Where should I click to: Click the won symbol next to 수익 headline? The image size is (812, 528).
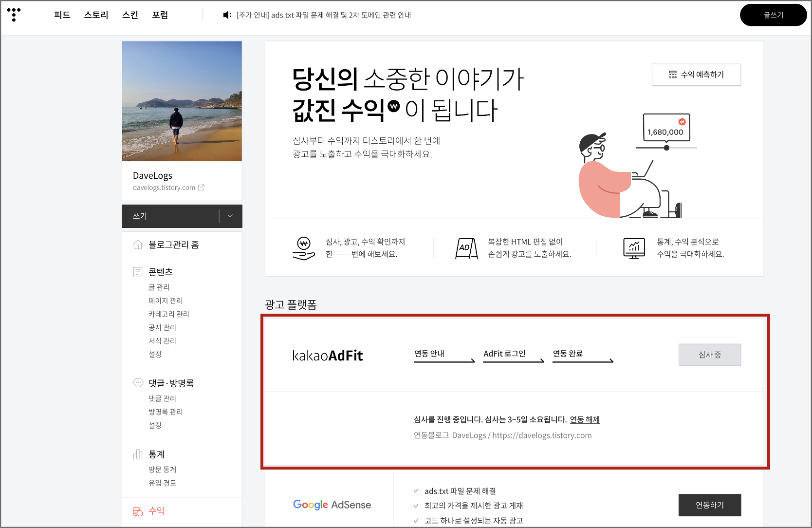pos(394,105)
